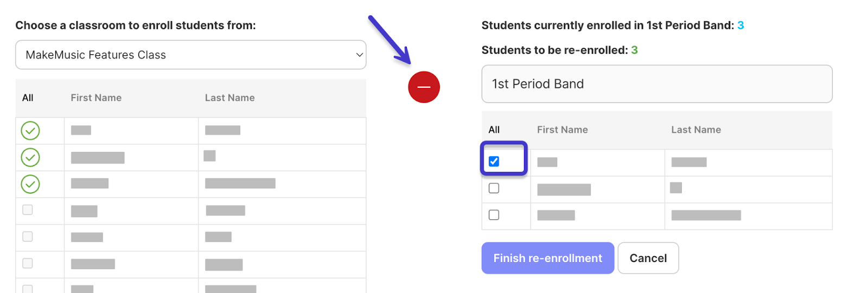
Task: Click the 1st Period Band field
Action: coord(657,84)
